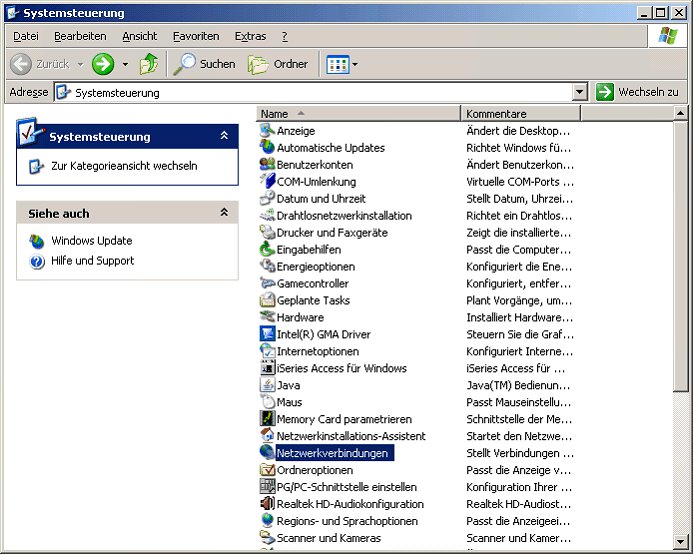Open the Ansicht menu
The width and height of the screenshot is (694, 555).
click(x=139, y=36)
